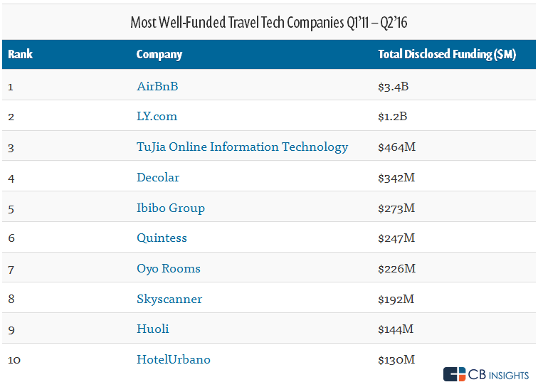The image size is (538, 392).
Task: Click the Rank column header
Action: click(x=21, y=54)
